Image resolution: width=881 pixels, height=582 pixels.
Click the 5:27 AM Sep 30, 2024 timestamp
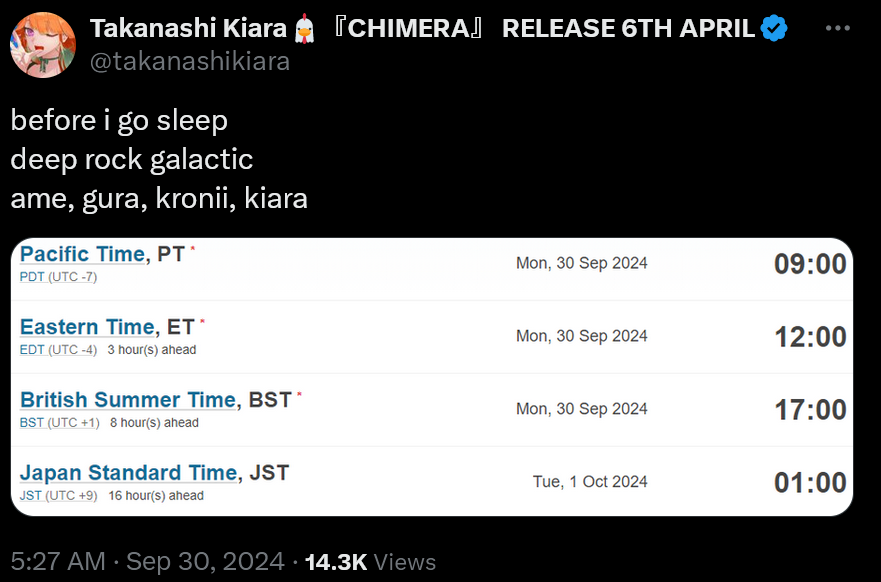click(x=148, y=561)
